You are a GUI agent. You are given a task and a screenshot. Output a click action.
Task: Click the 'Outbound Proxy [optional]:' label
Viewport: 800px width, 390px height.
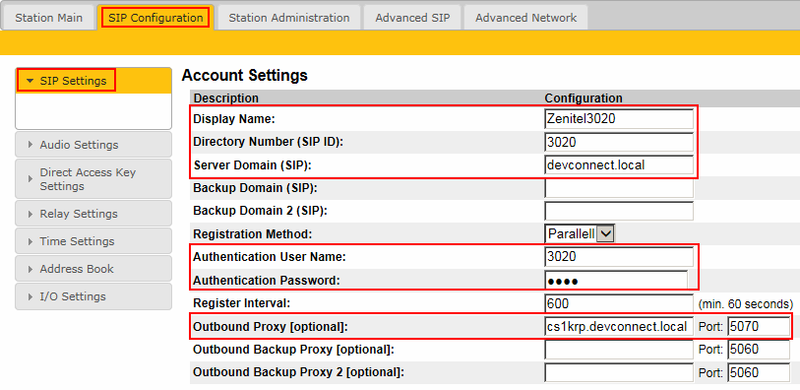[x=270, y=327]
